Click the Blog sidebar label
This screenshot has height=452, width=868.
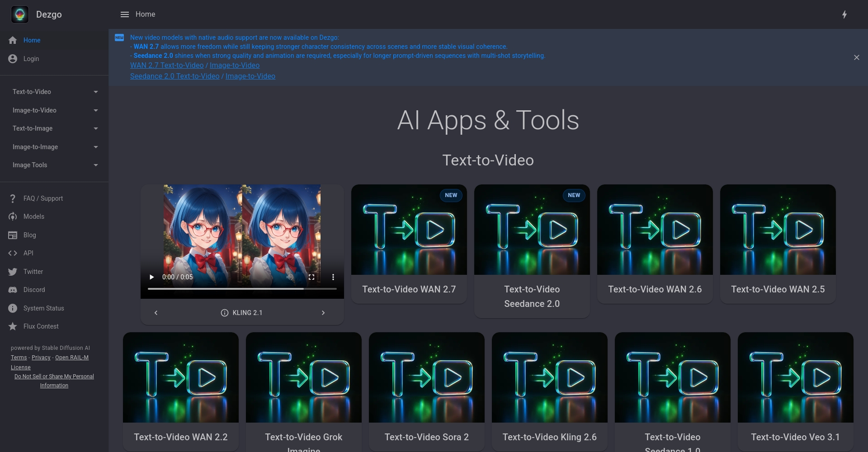pyautogui.click(x=30, y=235)
